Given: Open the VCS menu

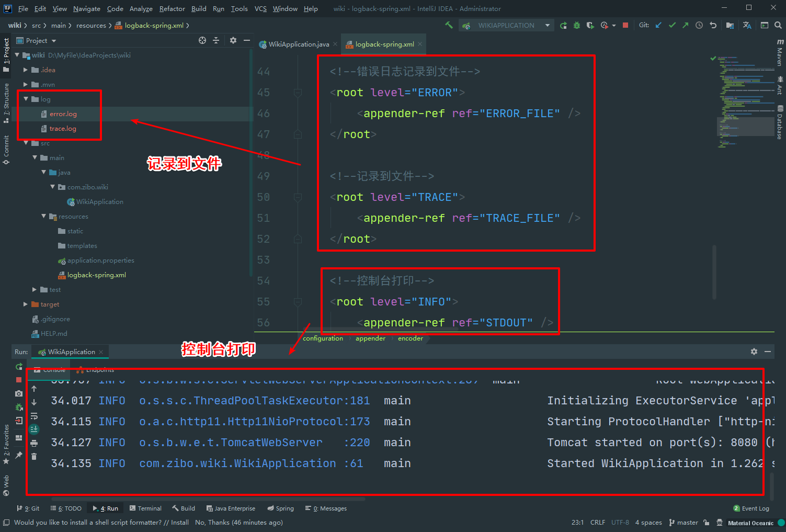Looking at the screenshot, I should pos(260,8).
